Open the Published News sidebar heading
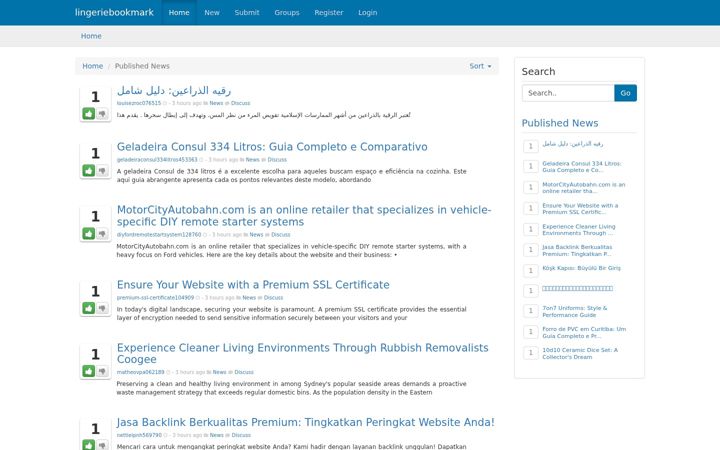This screenshot has height=450, width=720. tap(560, 123)
